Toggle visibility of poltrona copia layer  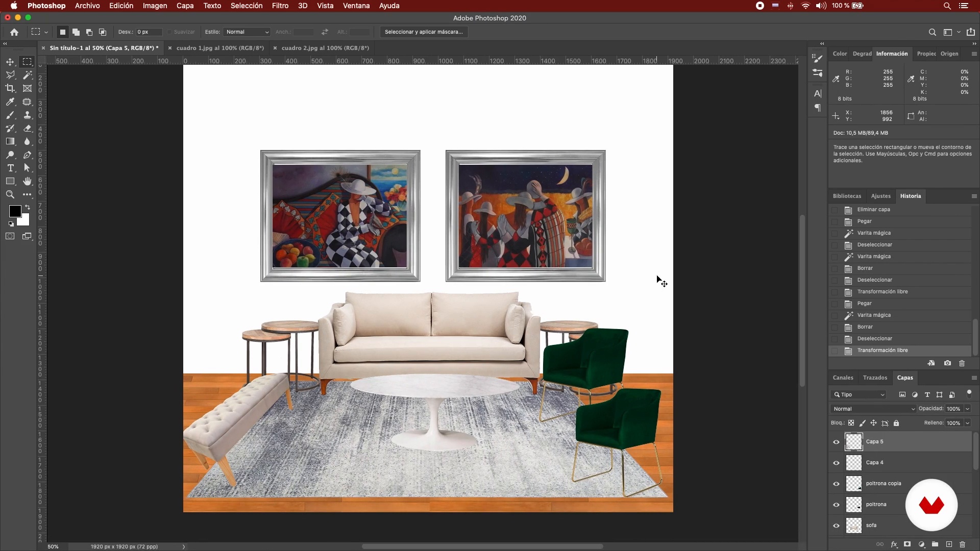(836, 484)
